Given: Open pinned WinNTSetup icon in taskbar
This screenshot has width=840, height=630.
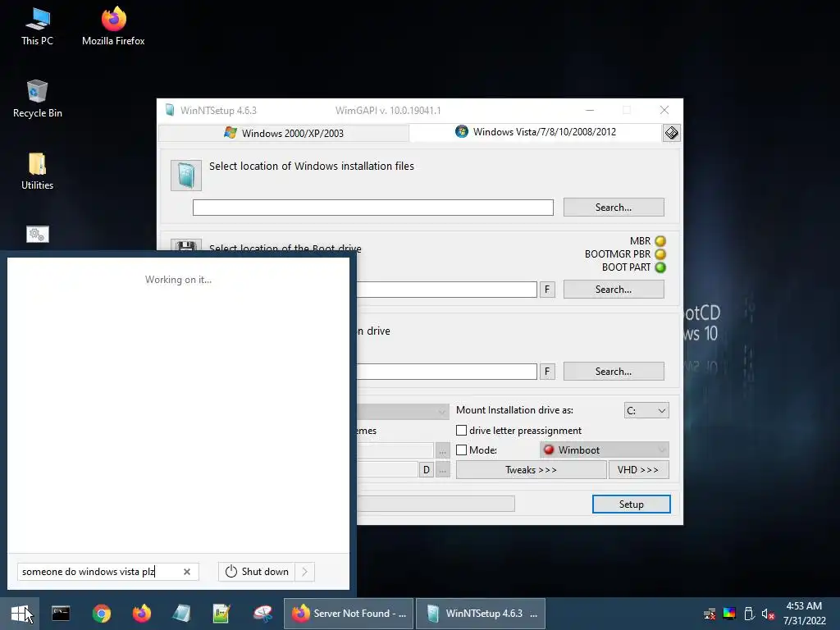Looking at the screenshot, I should click(181, 614).
